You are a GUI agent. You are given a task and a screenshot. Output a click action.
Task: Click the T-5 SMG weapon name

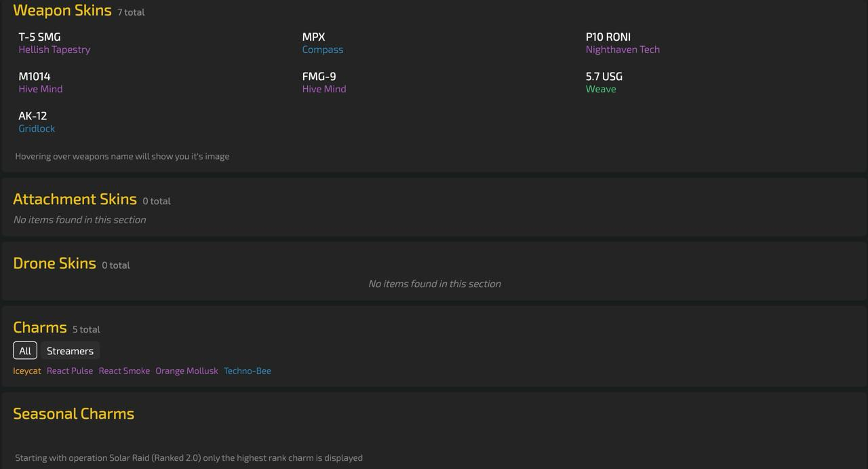[39, 37]
